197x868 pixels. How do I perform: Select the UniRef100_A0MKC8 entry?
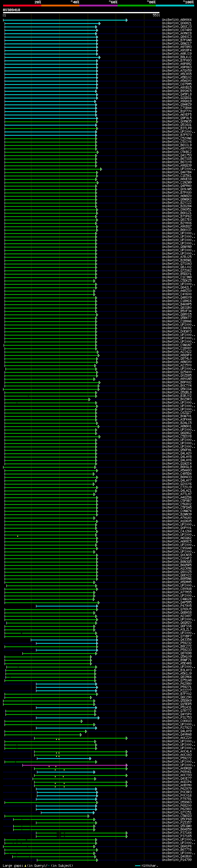click(177, 33)
